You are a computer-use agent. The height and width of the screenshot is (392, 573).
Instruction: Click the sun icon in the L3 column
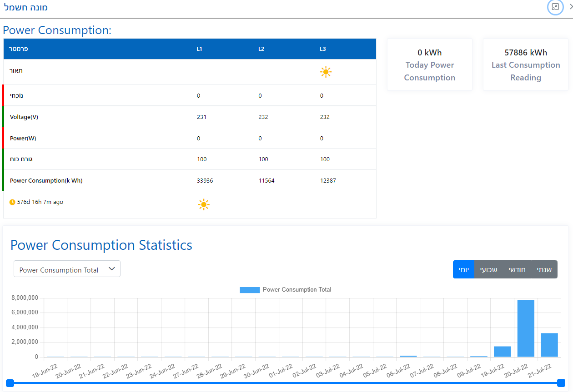point(326,72)
